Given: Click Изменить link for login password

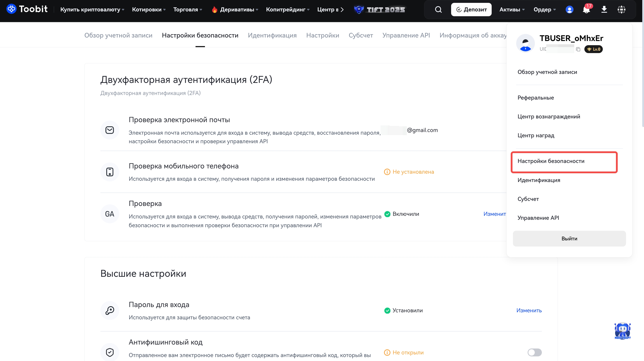Looking at the screenshot, I should (529, 310).
